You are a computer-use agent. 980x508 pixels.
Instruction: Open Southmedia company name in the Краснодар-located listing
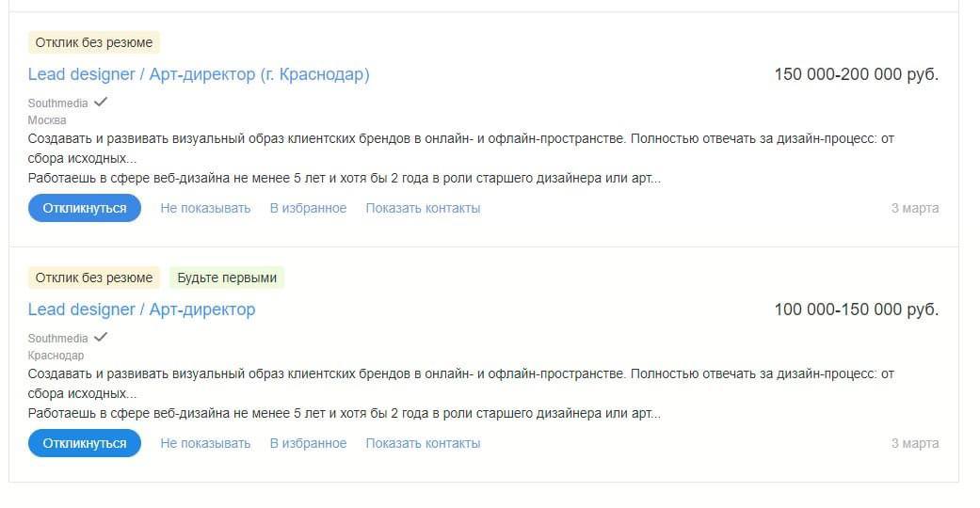coord(57,339)
